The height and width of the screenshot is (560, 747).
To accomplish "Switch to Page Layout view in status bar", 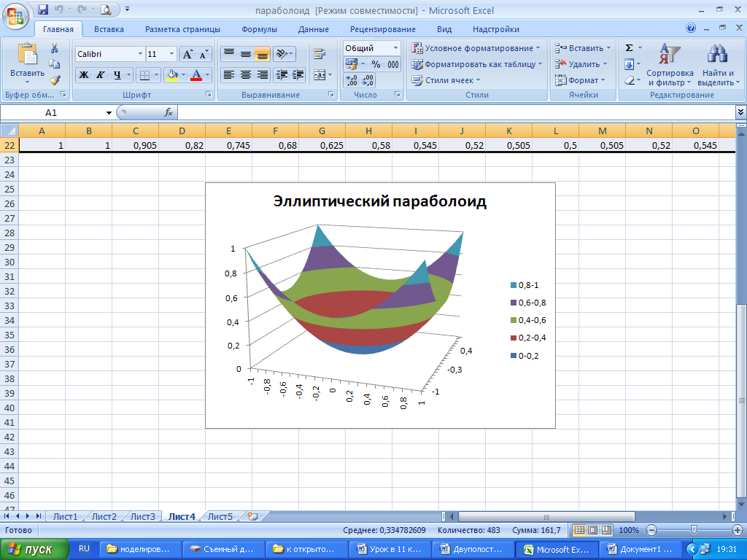I will [x=592, y=530].
